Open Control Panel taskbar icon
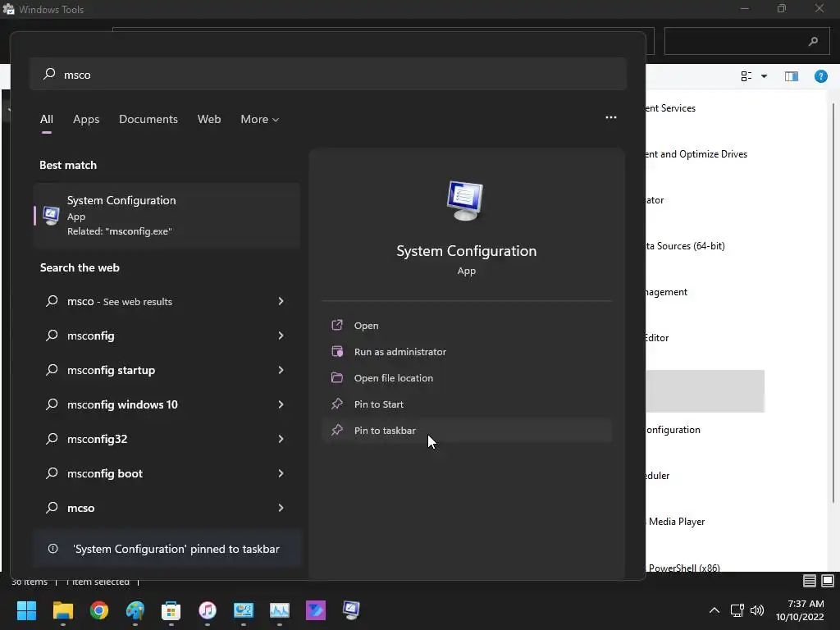 [243, 610]
